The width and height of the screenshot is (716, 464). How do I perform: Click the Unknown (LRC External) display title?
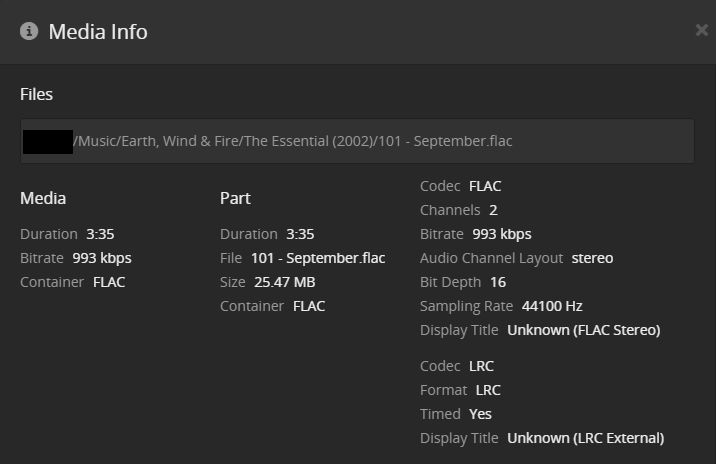coord(585,438)
